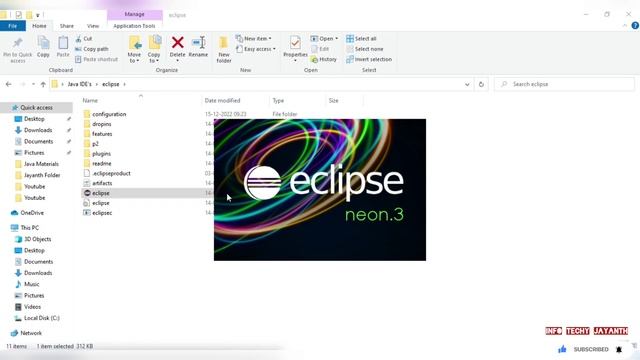Switch to the View ribbon tab

[x=93, y=26]
